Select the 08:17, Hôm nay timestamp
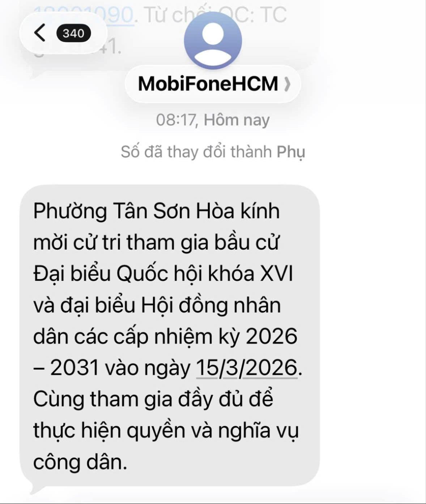The width and height of the screenshot is (426, 504). click(213, 120)
